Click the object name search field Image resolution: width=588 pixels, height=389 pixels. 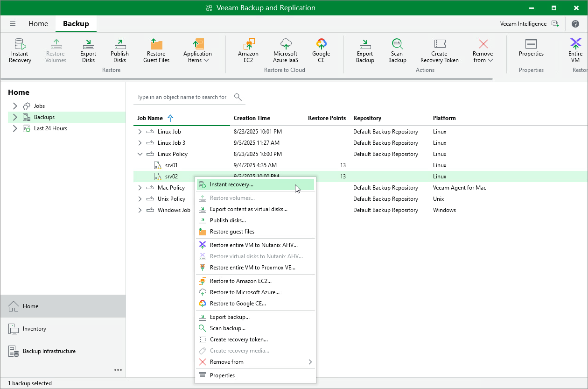(182, 97)
